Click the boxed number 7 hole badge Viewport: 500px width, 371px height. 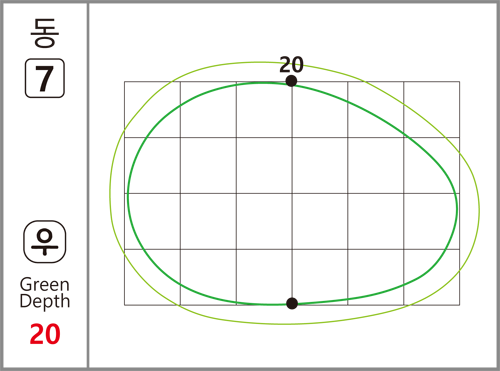point(45,78)
